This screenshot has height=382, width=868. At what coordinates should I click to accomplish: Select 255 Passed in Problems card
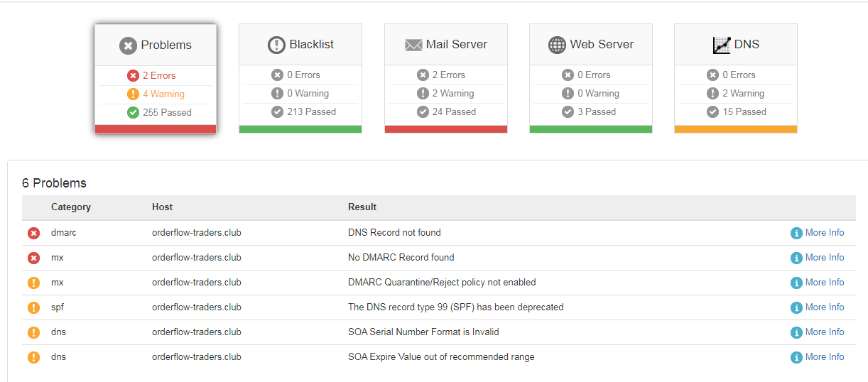pos(159,112)
